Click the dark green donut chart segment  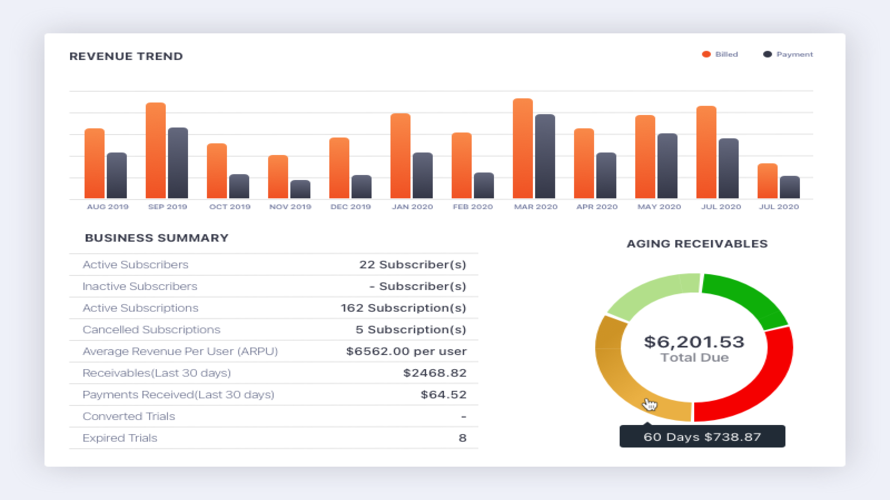[745, 297]
